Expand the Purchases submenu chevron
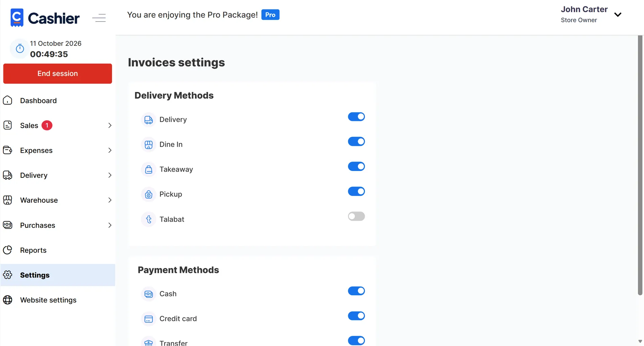The width and height of the screenshot is (644, 346). 110,225
